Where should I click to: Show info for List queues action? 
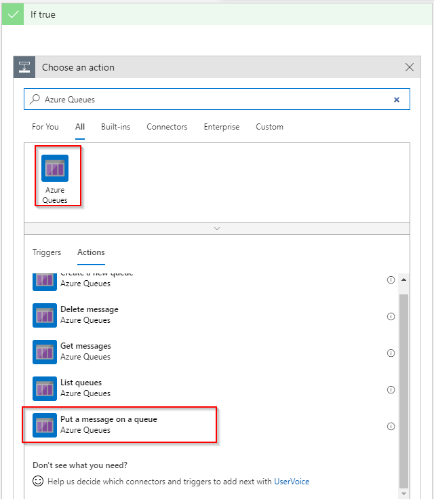click(391, 390)
